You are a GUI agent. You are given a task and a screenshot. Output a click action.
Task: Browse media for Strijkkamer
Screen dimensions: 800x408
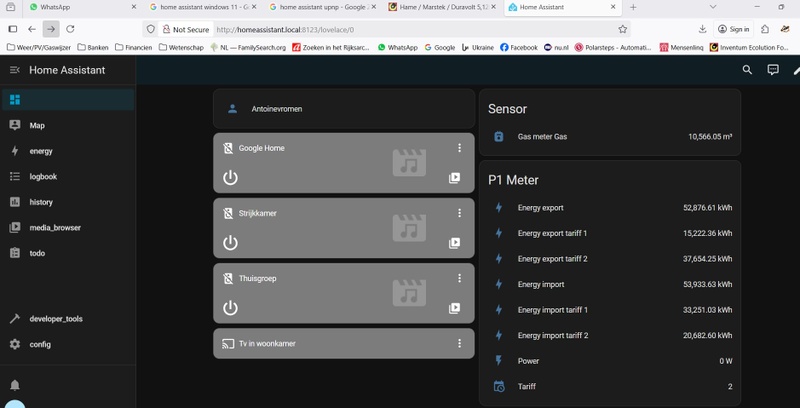(454, 243)
